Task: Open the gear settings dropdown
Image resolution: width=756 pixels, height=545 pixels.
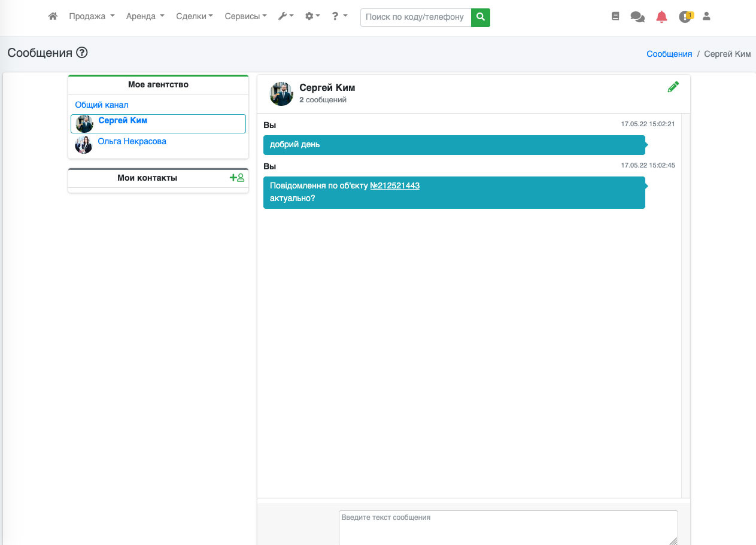Action: [312, 17]
